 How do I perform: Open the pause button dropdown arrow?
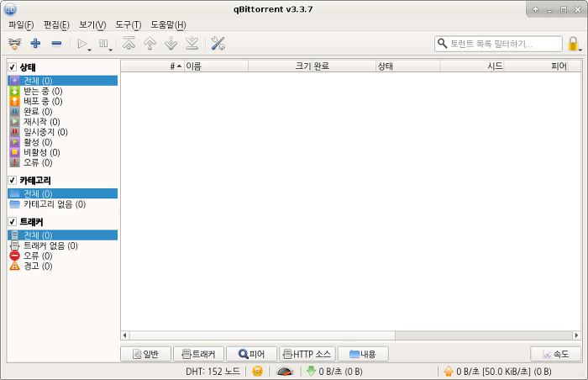click(110, 50)
